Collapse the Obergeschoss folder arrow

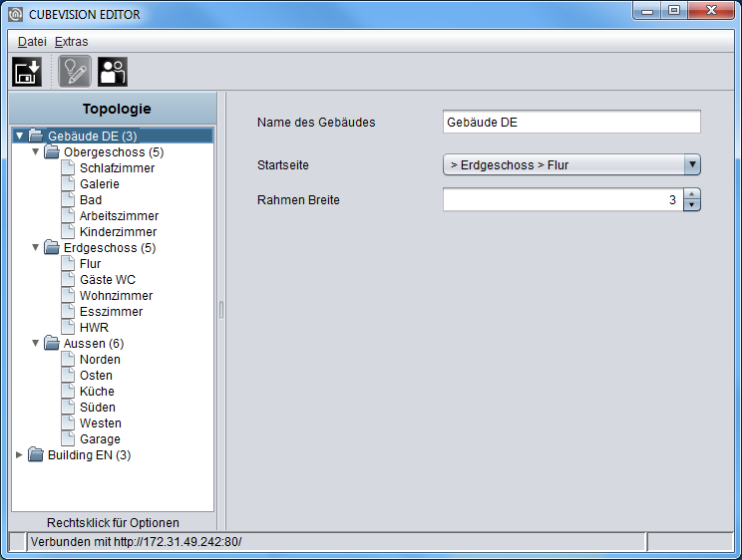click(x=36, y=151)
